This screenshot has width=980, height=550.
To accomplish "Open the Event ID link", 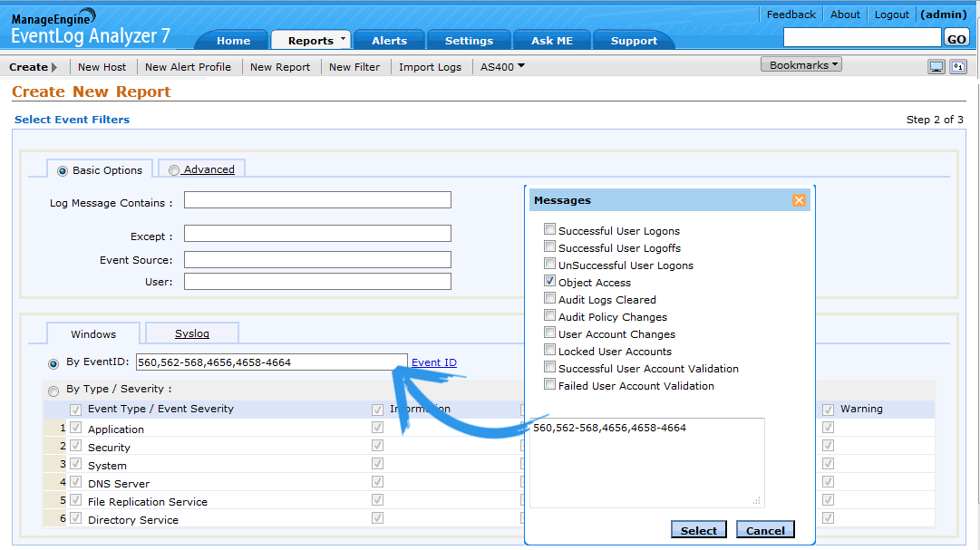I will [433, 362].
